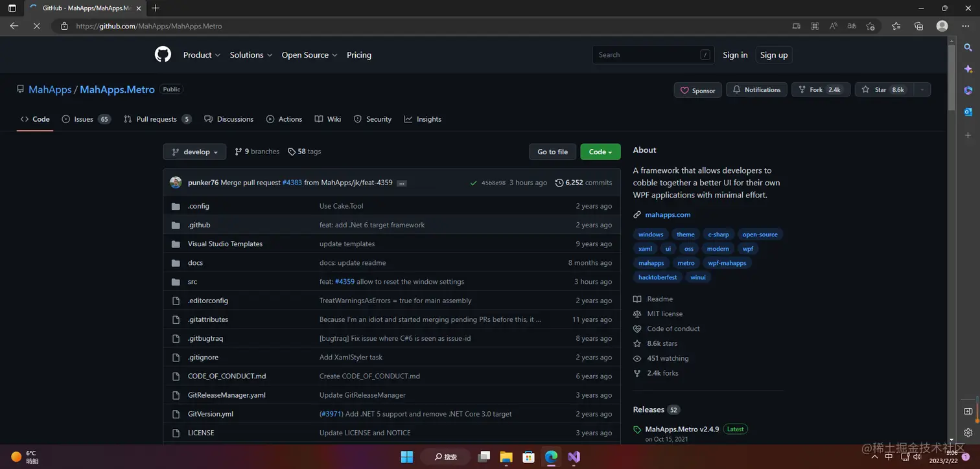Expand the Solutions menu
The height and width of the screenshot is (469, 980).
click(x=251, y=55)
